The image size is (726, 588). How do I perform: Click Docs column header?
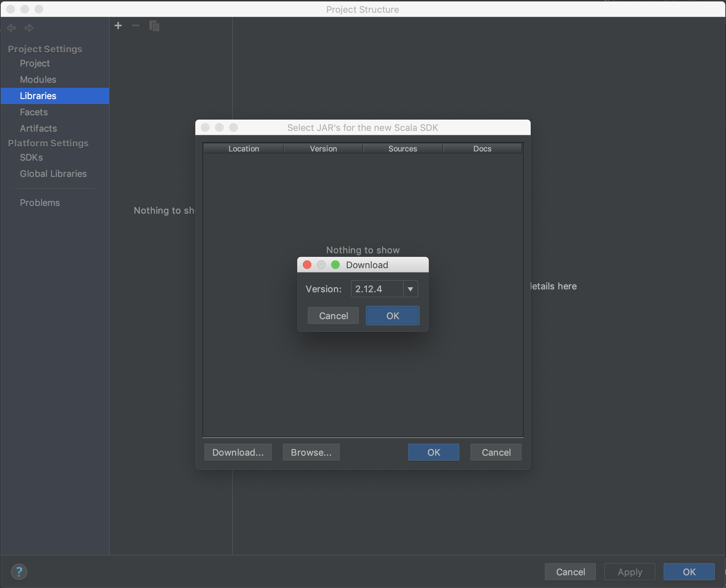click(483, 149)
